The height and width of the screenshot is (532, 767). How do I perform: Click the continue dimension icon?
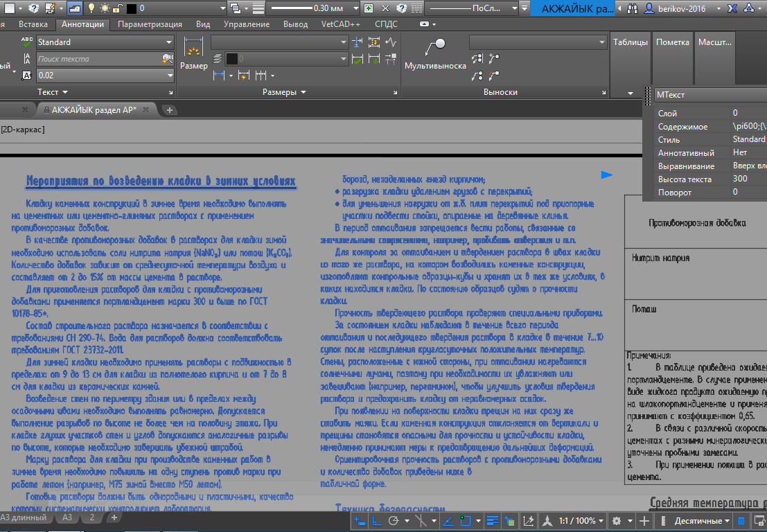(261, 76)
